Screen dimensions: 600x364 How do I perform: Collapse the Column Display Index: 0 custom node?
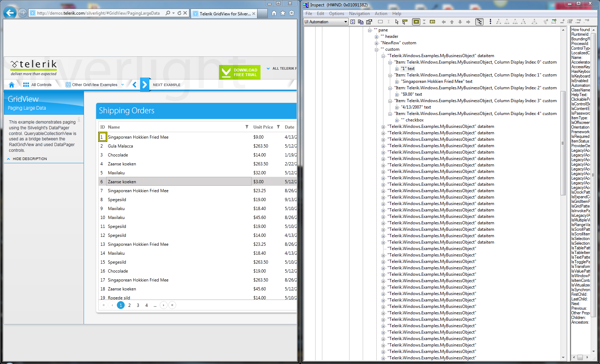coord(390,63)
